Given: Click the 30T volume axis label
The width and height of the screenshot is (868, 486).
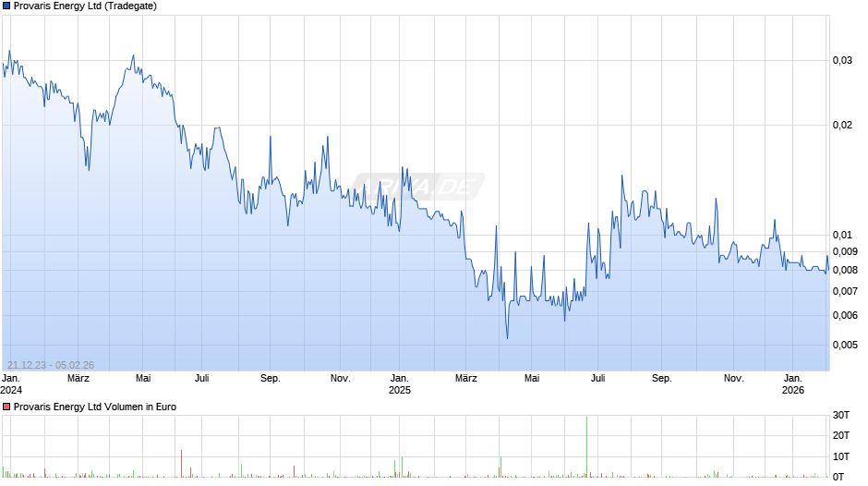Looking at the screenshot, I should coord(841,415).
